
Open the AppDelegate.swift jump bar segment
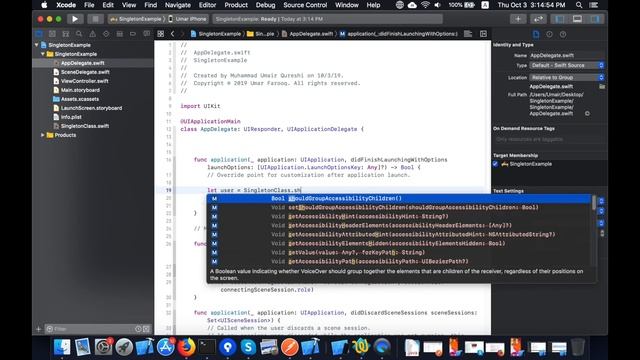pos(307,34)
